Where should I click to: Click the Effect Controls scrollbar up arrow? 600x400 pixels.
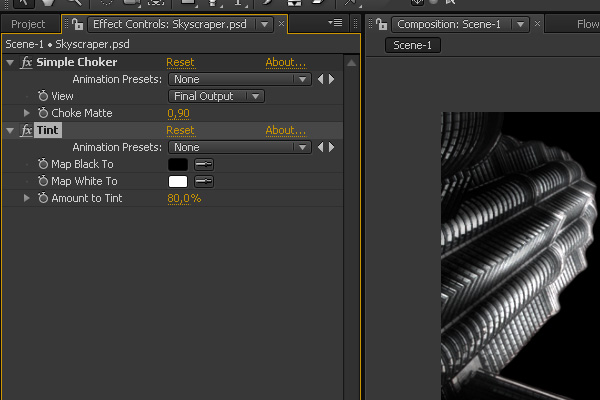pyautogui.click(x=351, y=63)
